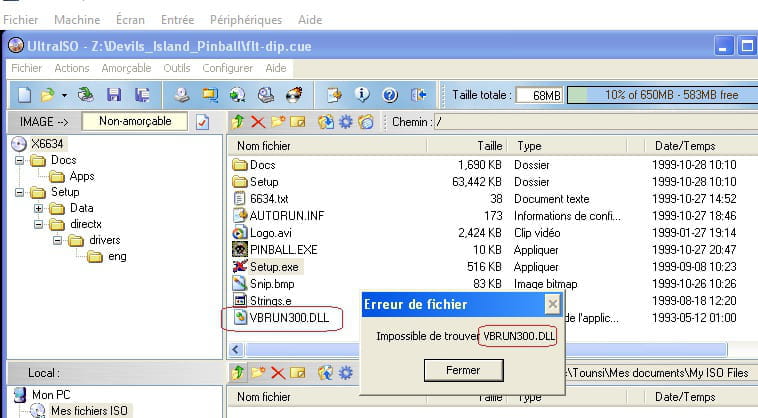Select the Apps folder in tree
The height and width of the screenshot is (418, 758).
click(82, 176)
